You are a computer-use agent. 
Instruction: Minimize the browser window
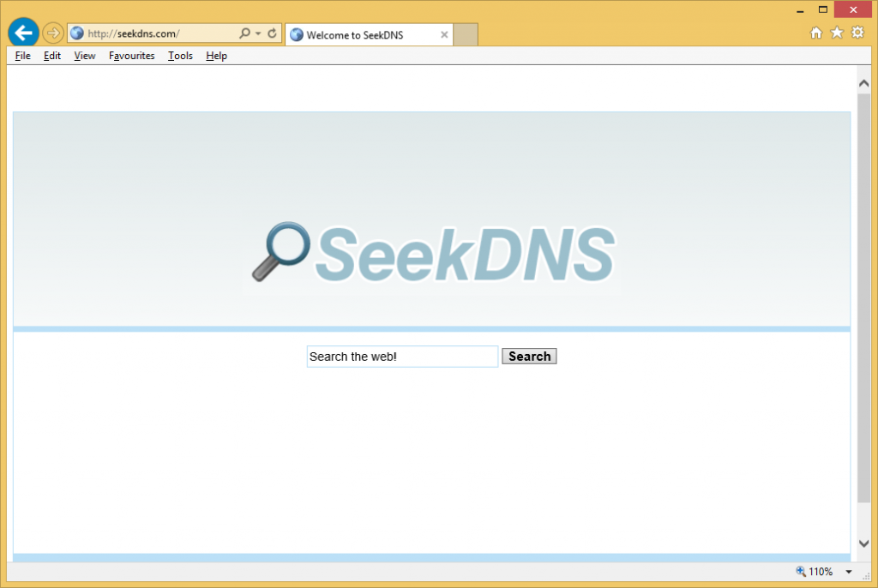tap(800, 10)
